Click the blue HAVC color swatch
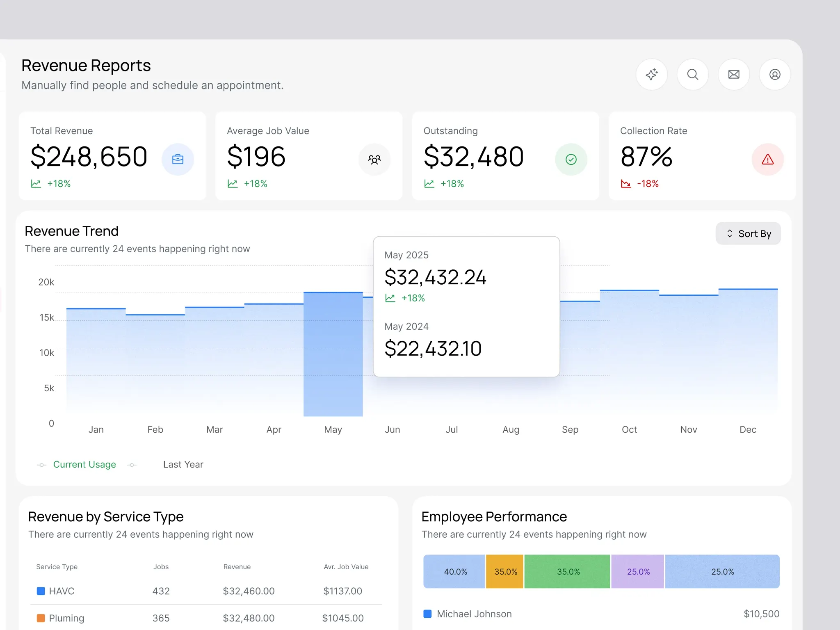Viewport: 840px width, 630px height. (x=41, y=591)
